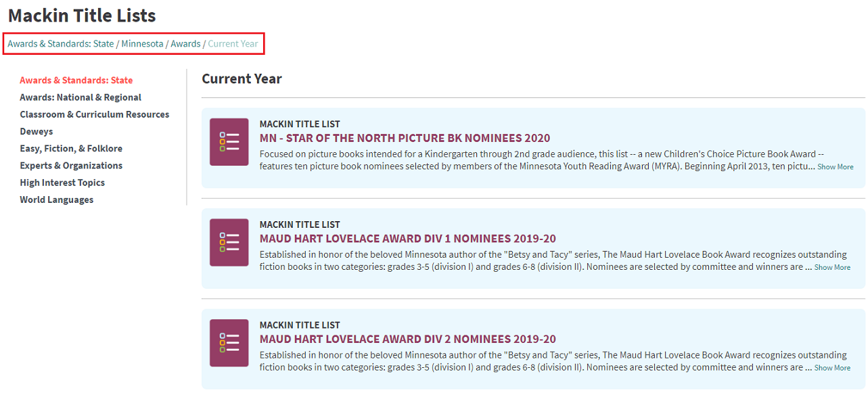Screen dimensions: 868x399
Task: Open the Lovelace Div 2 list icon
Action: click(x=229, y=343)
